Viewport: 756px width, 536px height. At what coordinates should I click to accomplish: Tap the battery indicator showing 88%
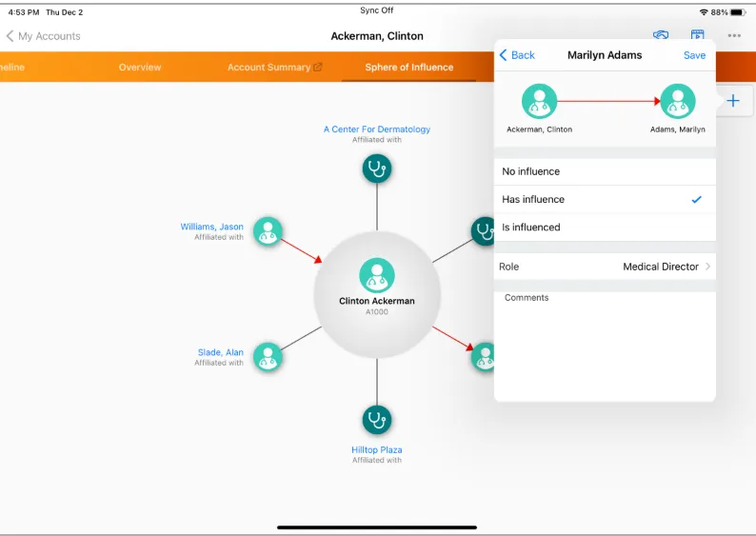[x=728, y=12]
